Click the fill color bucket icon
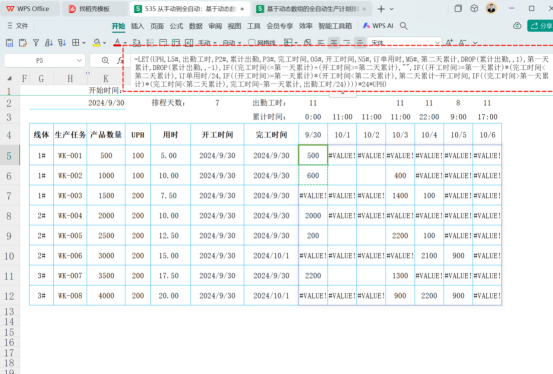The height and width of the screenshot is (374, 553). pyautogui.click(x=96, y=43)
